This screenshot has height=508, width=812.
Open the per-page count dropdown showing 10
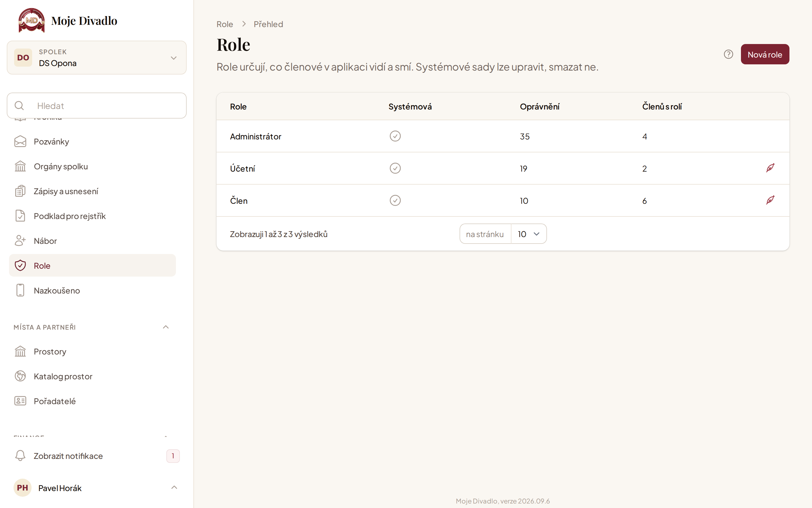[529, 234]
